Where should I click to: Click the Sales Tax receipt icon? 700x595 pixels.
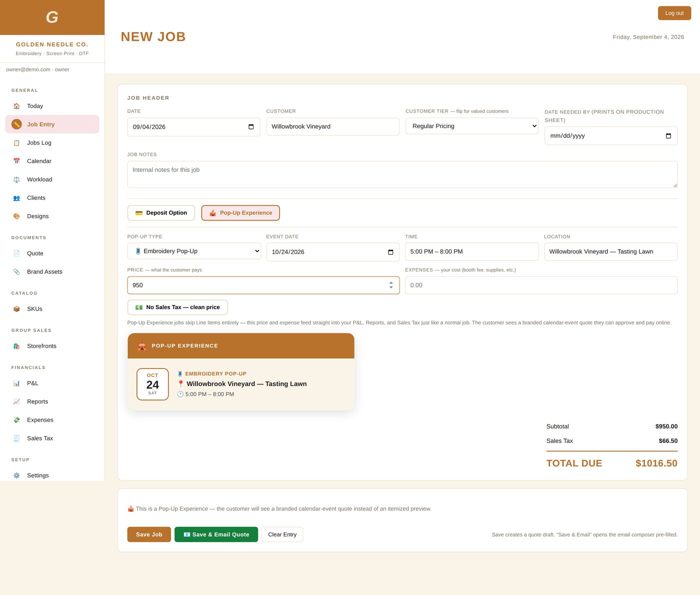[16, 438]
